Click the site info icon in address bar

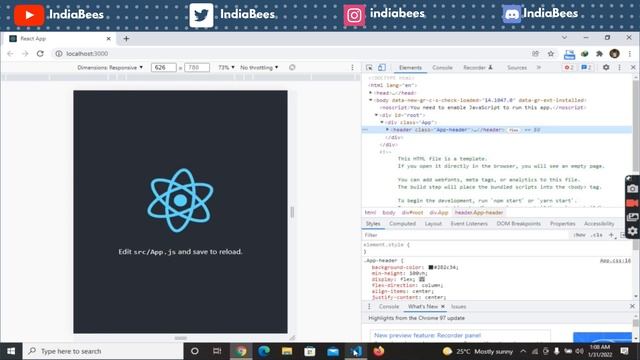point(59,53)
